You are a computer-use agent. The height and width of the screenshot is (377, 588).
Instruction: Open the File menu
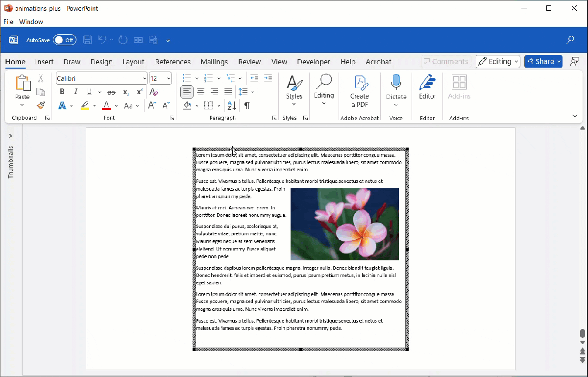point(8,22)
